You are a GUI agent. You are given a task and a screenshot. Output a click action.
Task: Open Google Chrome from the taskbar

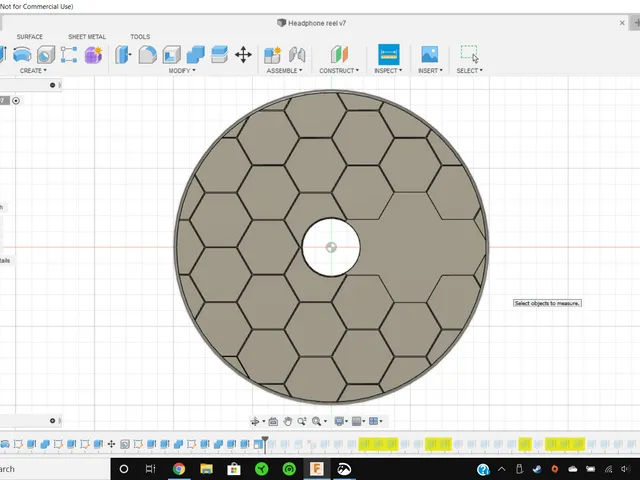pyautogui.click(x=178, y=469)
